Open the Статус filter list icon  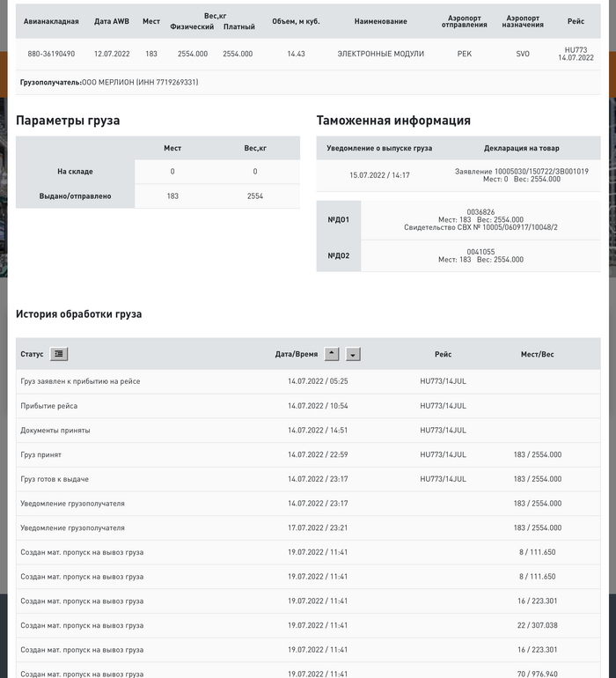(59, 354)
